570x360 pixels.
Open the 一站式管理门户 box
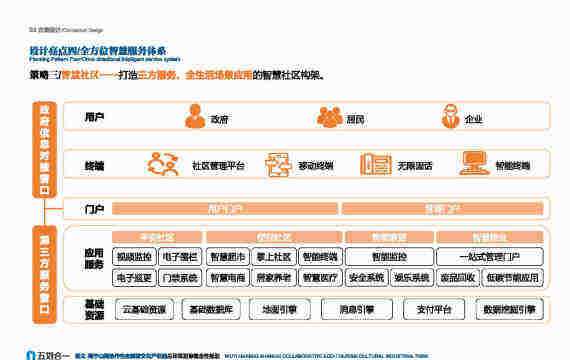[490, 257]
